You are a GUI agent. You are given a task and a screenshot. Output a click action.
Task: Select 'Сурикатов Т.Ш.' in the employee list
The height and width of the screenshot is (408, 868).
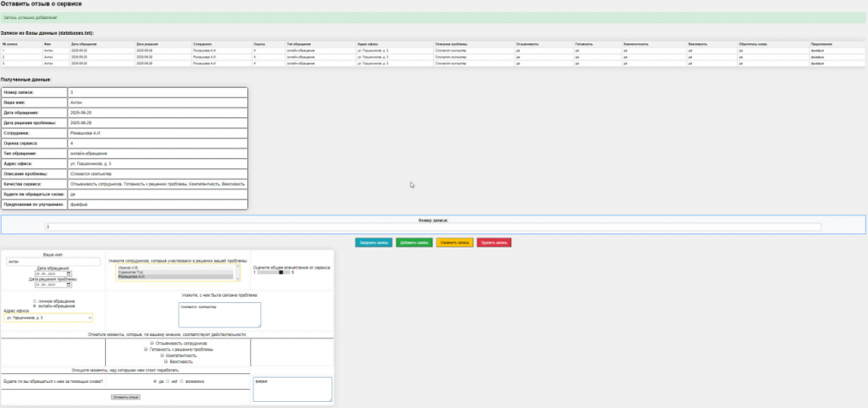point(175,273)
